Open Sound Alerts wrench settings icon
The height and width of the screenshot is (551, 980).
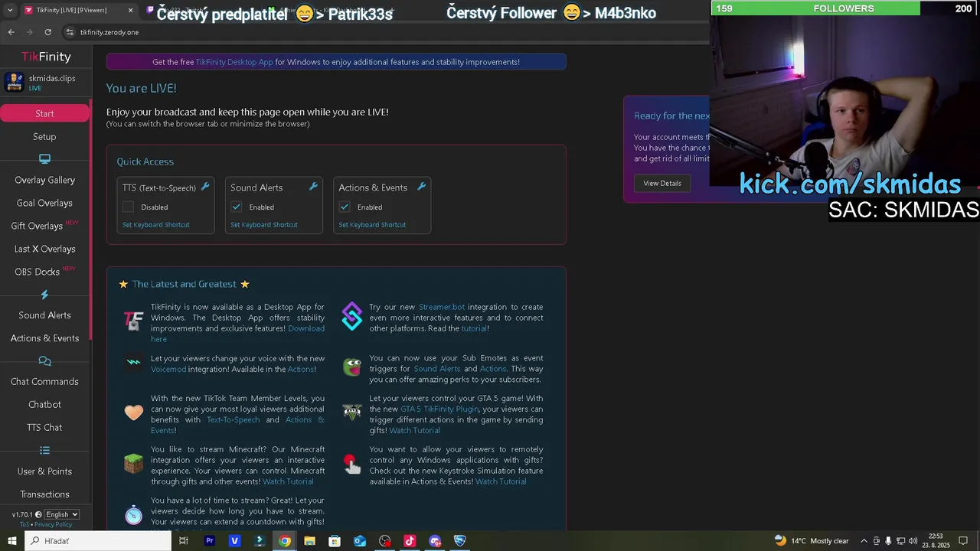(313, 187)
